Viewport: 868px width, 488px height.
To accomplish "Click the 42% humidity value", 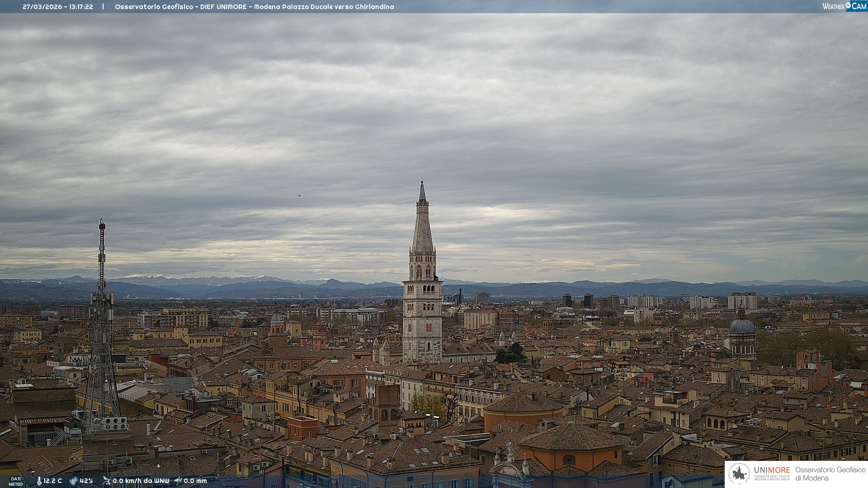I will point(86,481).
